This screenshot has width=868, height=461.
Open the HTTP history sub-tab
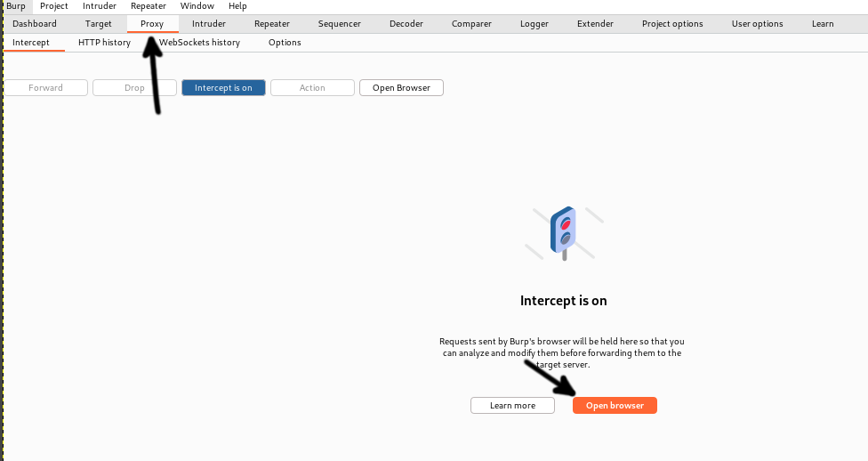[x=105, y=43]
